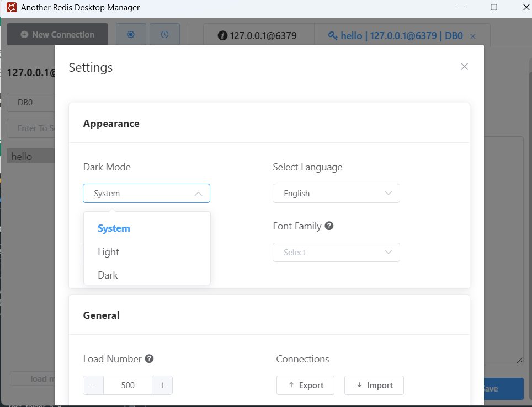Click the Save button behind the dialog
Image resolution: width=532 pixels, height=407 pixels.
pyautogui.click(x=503, y=389)
